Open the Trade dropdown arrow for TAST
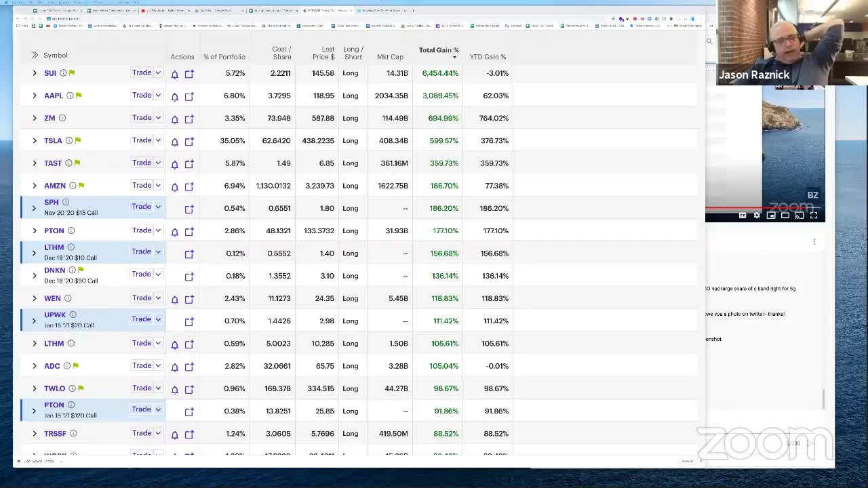The height and width of the screenshot is (488, 868). point(158,163)
